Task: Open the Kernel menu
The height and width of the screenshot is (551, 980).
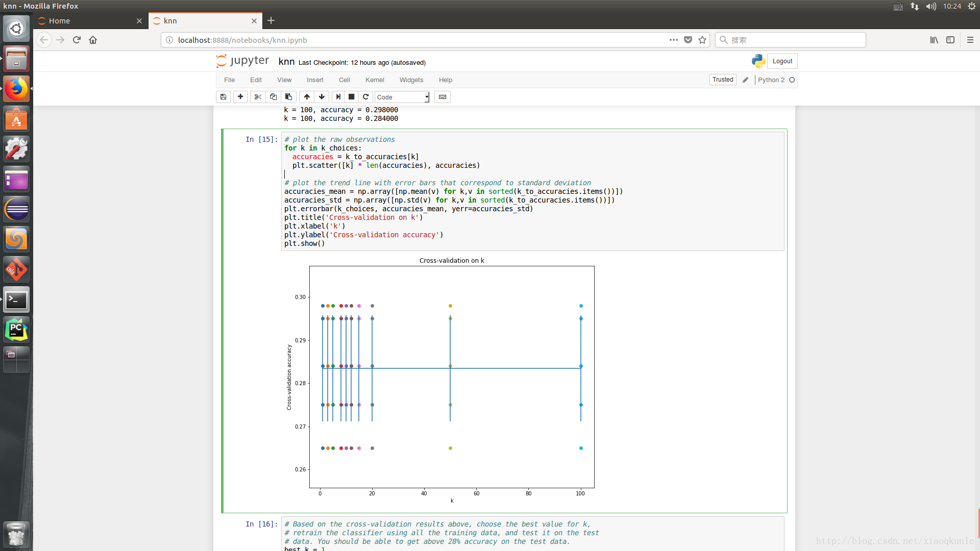Action: (375, 80)
